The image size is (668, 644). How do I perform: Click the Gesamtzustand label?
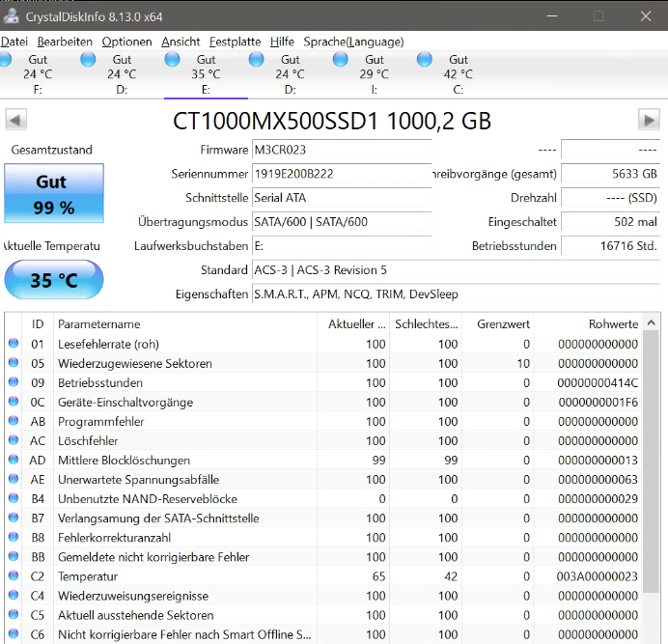(x=51, y=150)
